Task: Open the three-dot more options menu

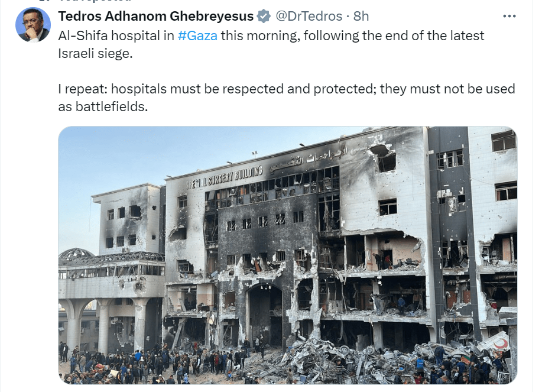Action: (509, 16)
